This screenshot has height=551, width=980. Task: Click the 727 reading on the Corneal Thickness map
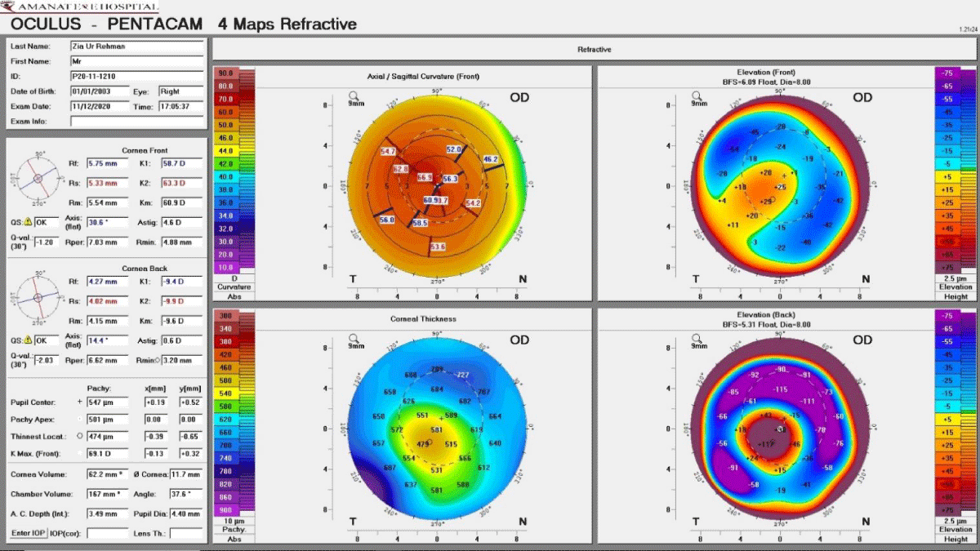pyautogui.click(x=463, y=375)
